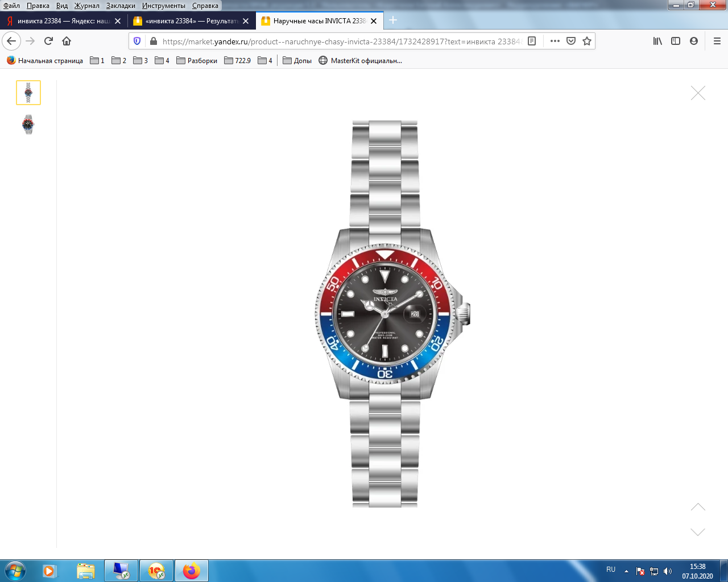
Task: Open page actions three-dot menu
Action: coord(555,41)
